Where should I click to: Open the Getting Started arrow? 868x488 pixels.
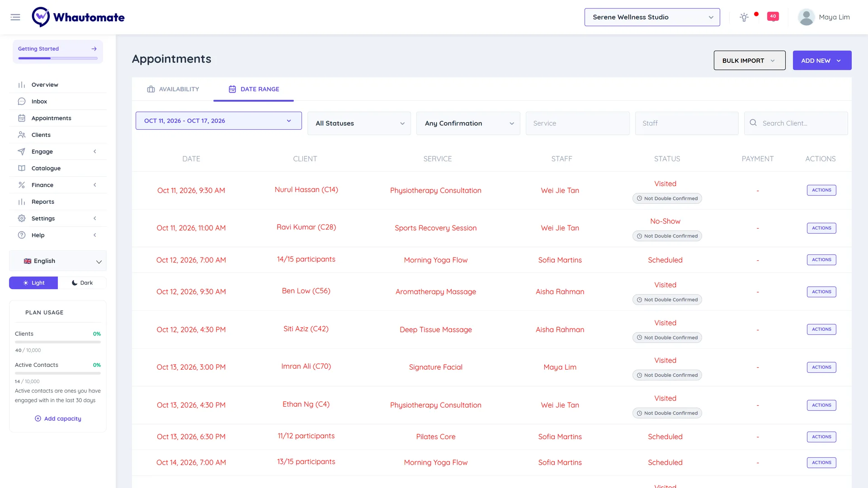(x=94, y=49)
